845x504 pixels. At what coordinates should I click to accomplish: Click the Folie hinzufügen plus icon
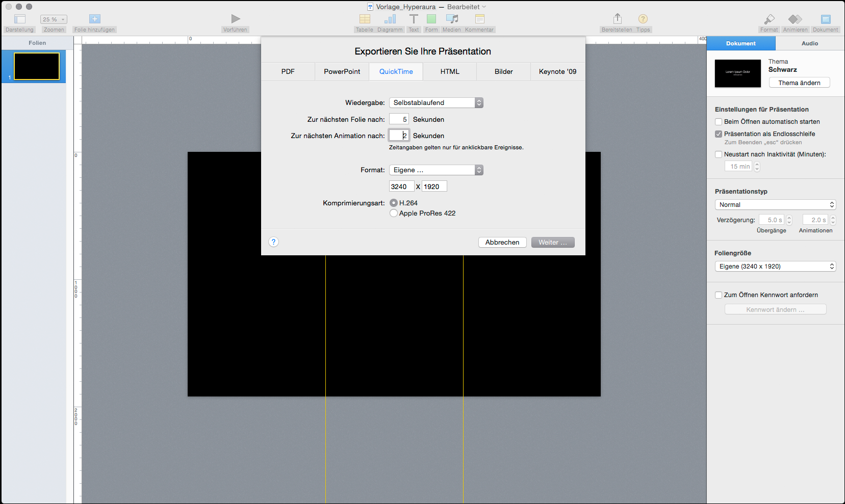pos(95,19)
